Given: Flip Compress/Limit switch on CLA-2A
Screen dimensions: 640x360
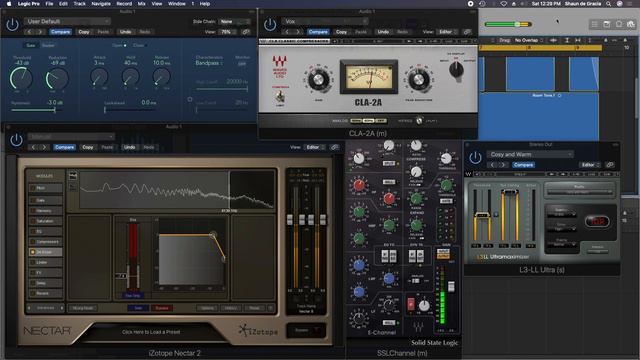Looking at the screenshot, I should pyautogui.click(x=280, y=97).
